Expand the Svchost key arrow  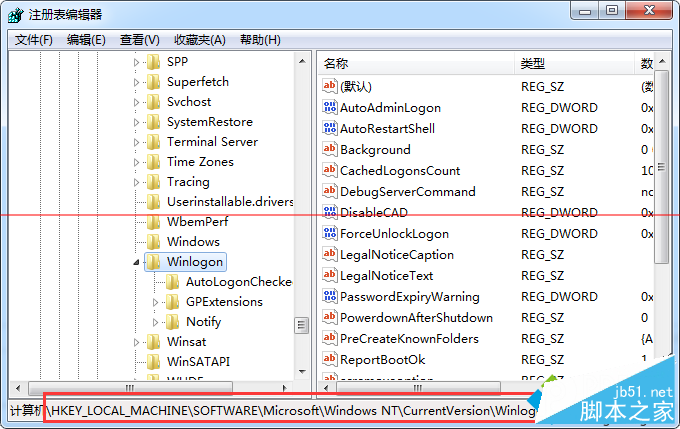137,102
